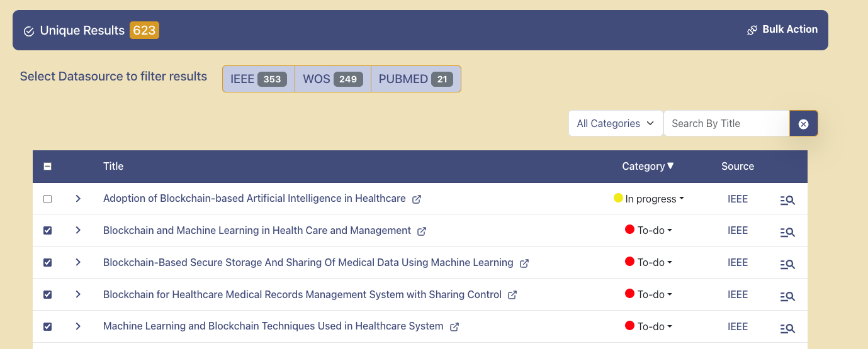868x349 pixels.
Task: Click the 353 count badge beside IEEE
Action: (272, 79)
